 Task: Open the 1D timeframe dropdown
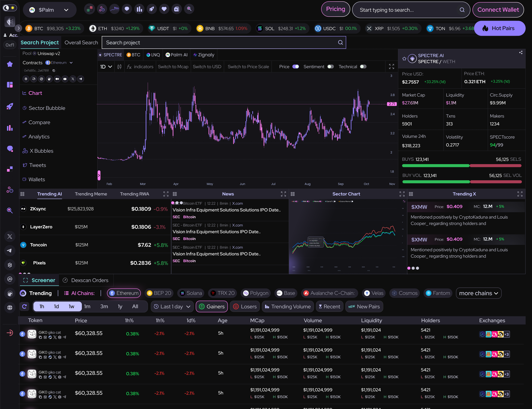click(106, 67)
